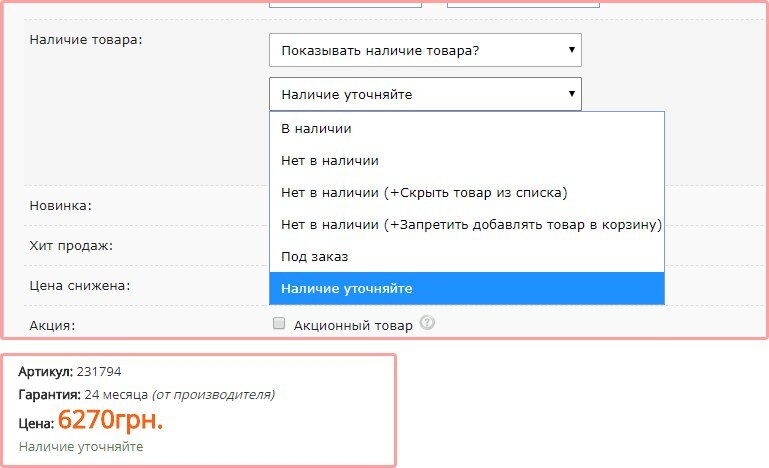
Task: Click the green availability text under the price
Action: pyautogui.click(x=80, y=447)
